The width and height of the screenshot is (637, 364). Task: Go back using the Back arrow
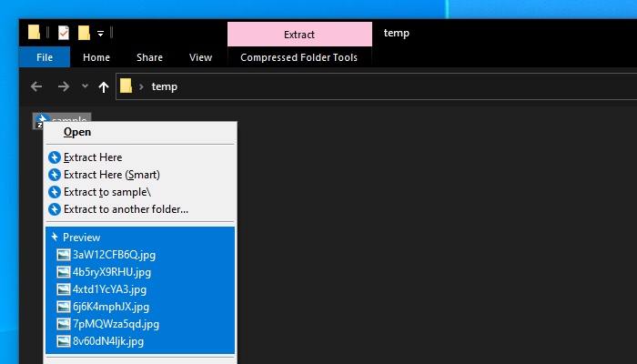click(x=36, y=87)
